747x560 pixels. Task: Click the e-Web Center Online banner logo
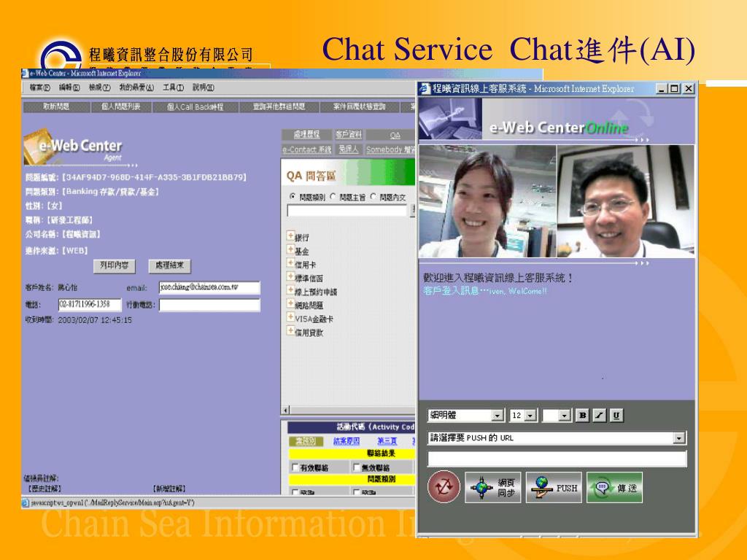point(558,128)
